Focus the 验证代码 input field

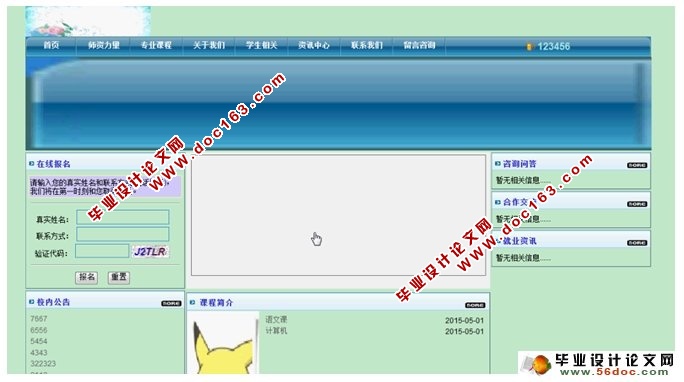coord(102,251)
